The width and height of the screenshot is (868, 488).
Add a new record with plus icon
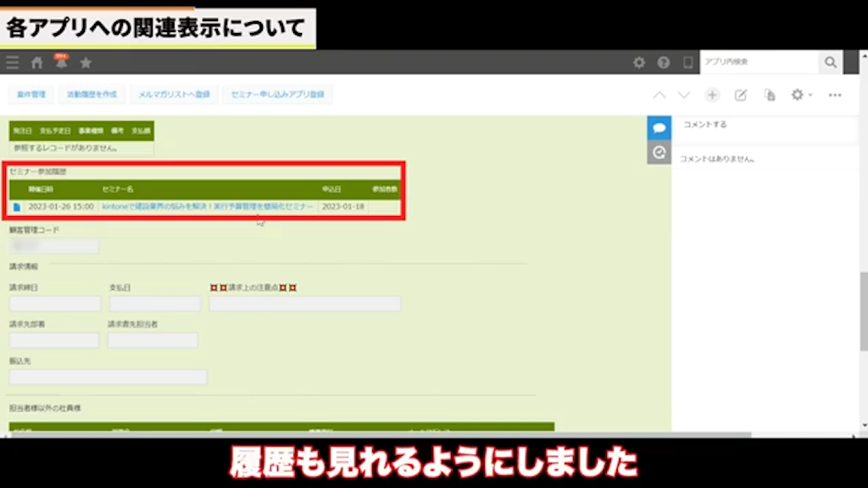(x=712, y=95)
